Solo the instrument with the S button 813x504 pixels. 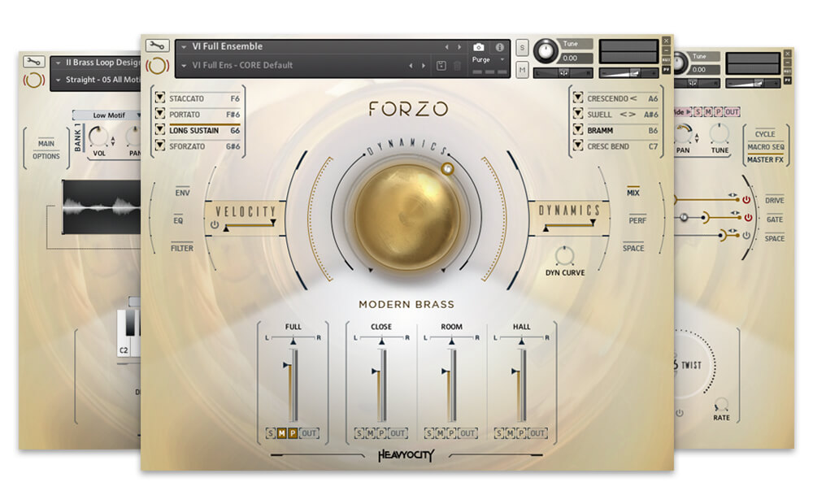(x=522, y=47)
